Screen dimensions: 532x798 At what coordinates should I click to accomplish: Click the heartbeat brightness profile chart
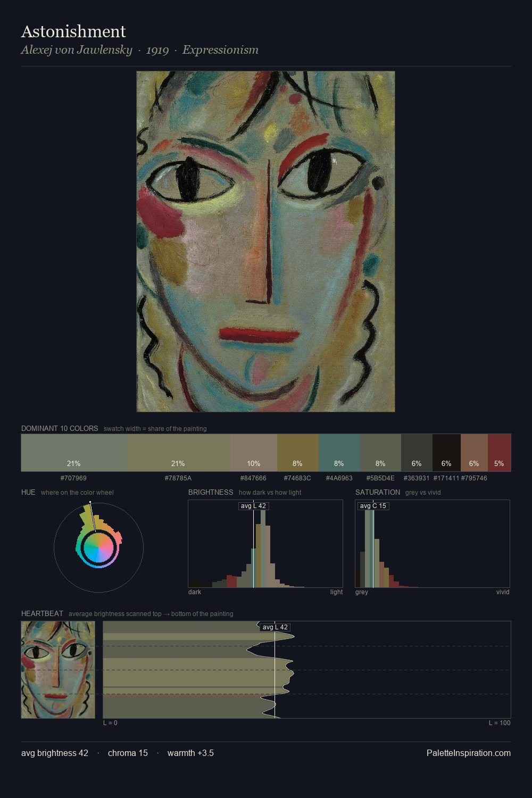pyautogui.click(x=307, y=670)
